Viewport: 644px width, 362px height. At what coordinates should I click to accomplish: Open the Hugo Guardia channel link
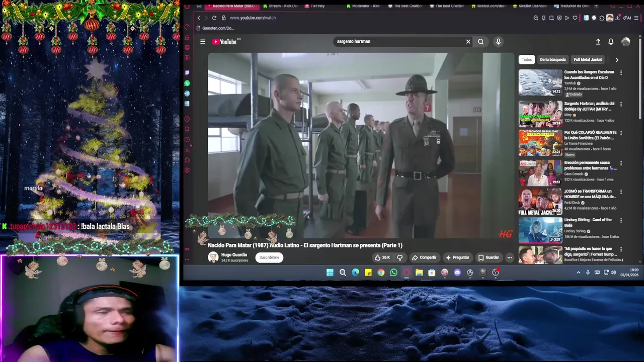pos(234,255)
